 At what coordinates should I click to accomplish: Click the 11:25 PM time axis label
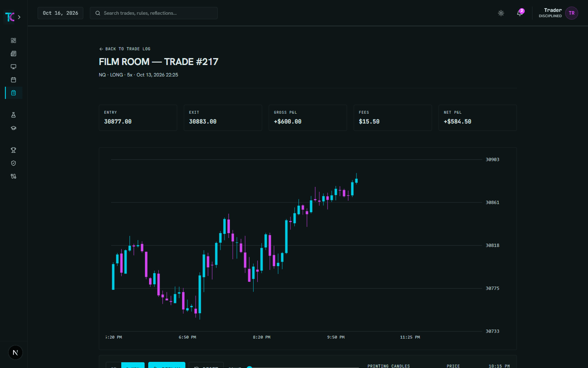point(410,337)
